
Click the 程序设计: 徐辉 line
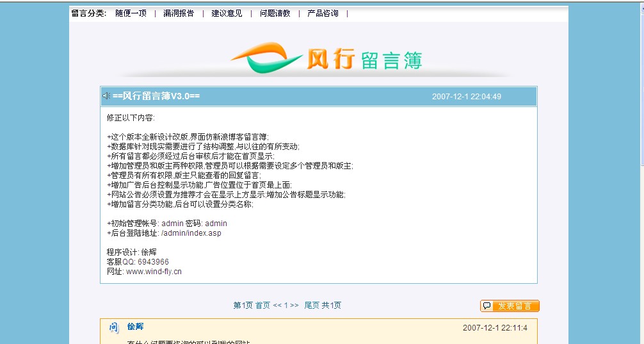tap(131, 252)
